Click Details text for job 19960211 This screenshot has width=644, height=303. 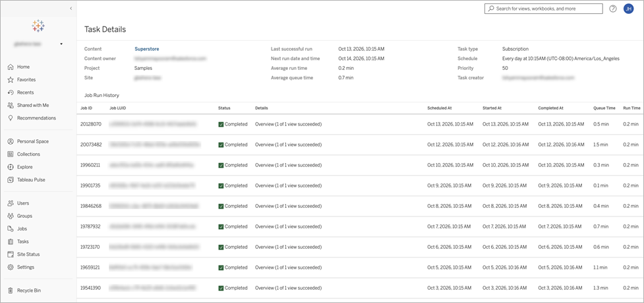[x=288, y=165]
